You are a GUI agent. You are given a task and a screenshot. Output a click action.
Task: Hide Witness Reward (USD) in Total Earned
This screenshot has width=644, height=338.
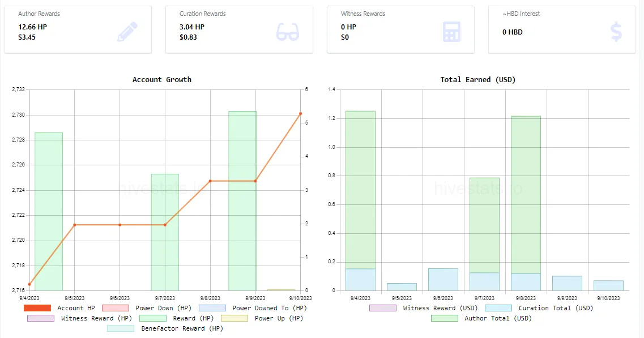(424, 308)
